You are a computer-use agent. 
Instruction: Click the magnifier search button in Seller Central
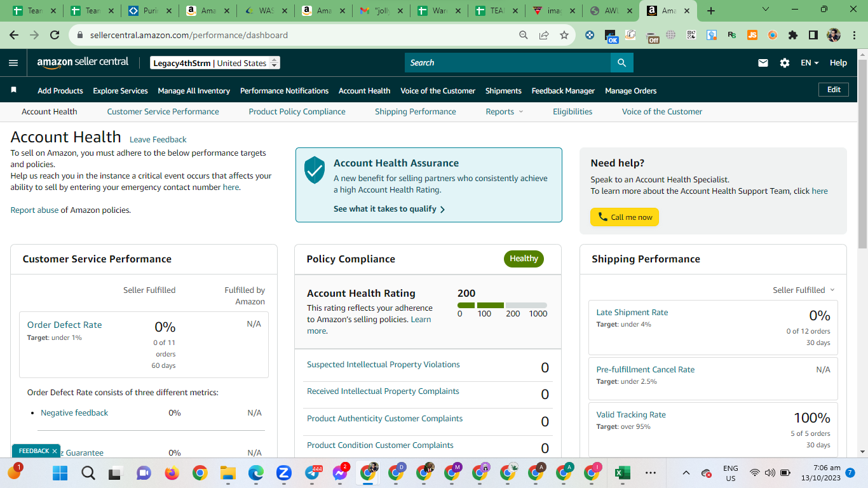click(x=622, y=63)
